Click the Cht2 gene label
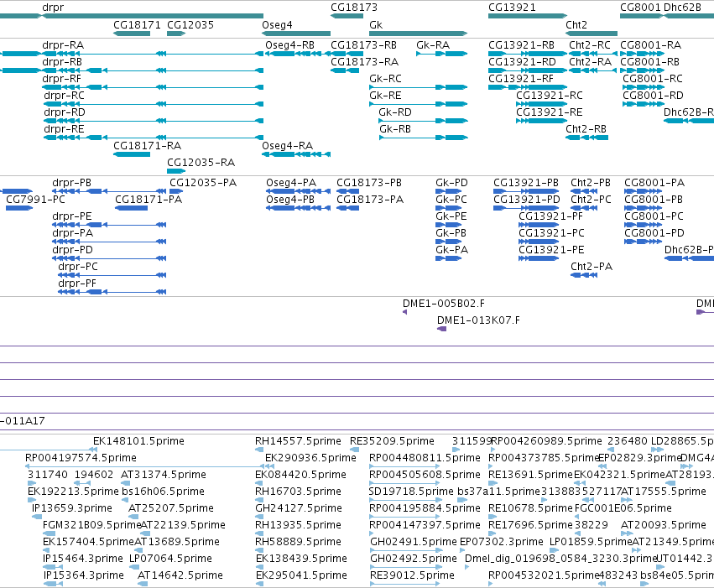 (x=576, y=25)
